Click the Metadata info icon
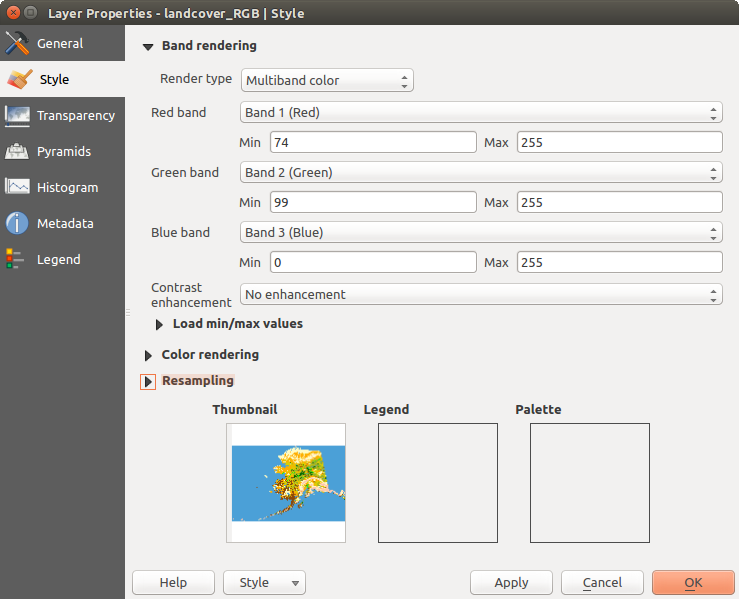The height and width of the screenshot is (599, 739). (x=17, y=224)
